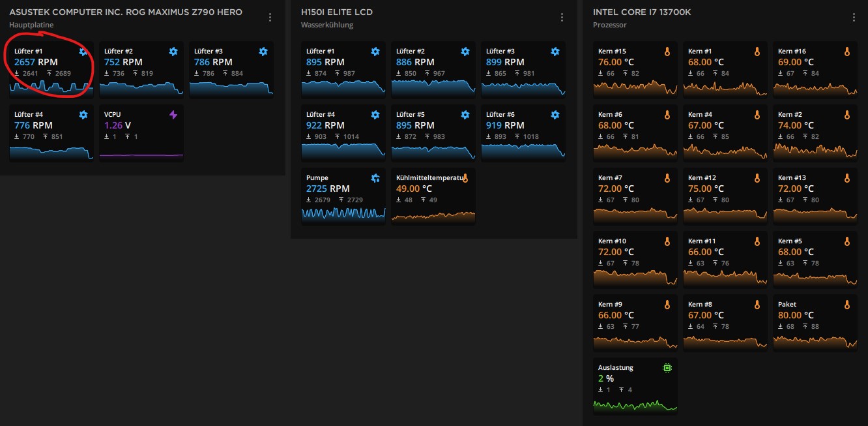
Task: Click the thermometer icon on Kühlmitteltemperatur card
Action: click(465, 178)
